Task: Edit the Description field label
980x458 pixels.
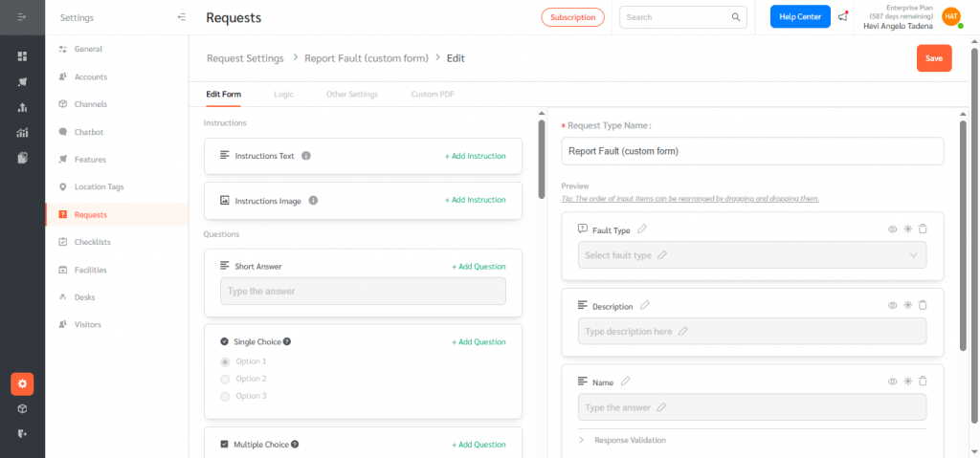Action: [x=644, y=306]
